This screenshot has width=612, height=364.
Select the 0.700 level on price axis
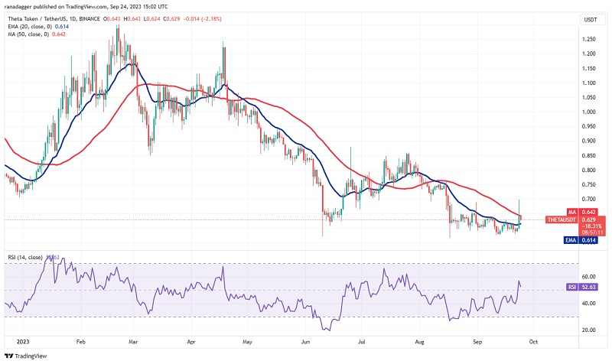[588, 199]
